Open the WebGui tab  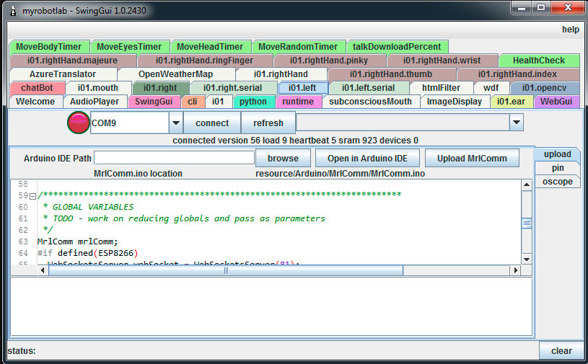point(556,102)
